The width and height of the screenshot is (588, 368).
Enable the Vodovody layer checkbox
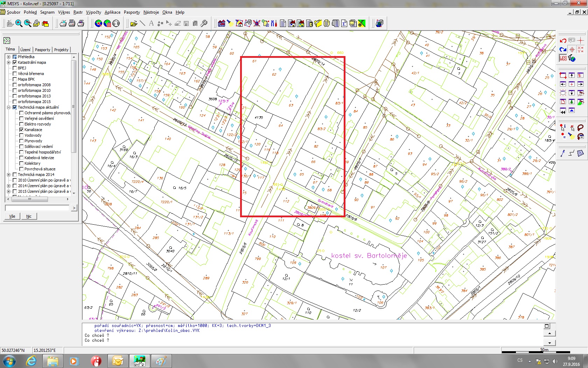click(21, 135)
